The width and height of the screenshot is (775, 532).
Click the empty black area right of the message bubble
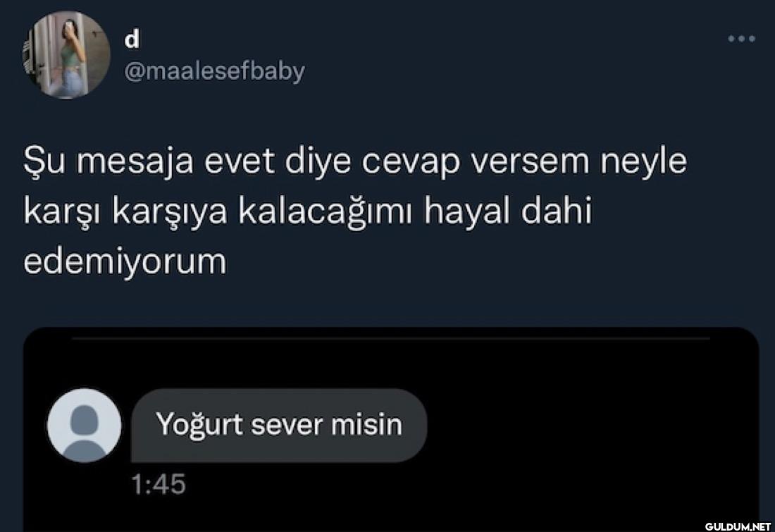pos(593,425)
